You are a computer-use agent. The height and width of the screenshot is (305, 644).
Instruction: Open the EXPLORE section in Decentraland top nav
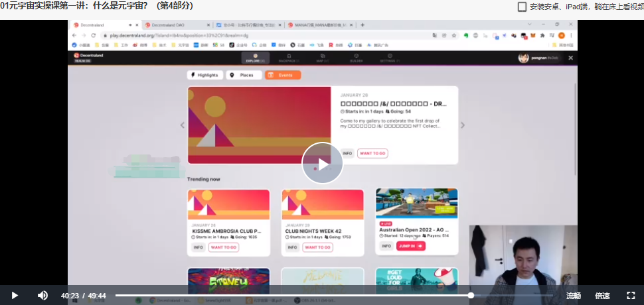point(255,58)
